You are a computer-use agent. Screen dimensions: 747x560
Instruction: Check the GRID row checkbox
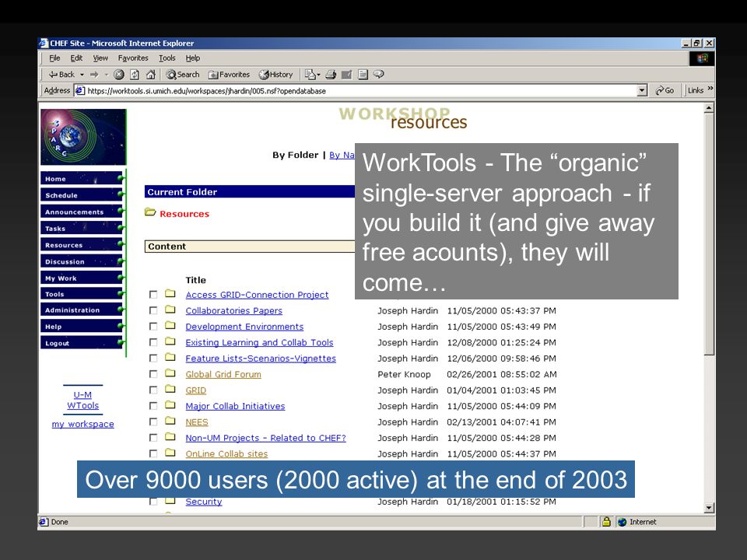click(x=153, y=390)
